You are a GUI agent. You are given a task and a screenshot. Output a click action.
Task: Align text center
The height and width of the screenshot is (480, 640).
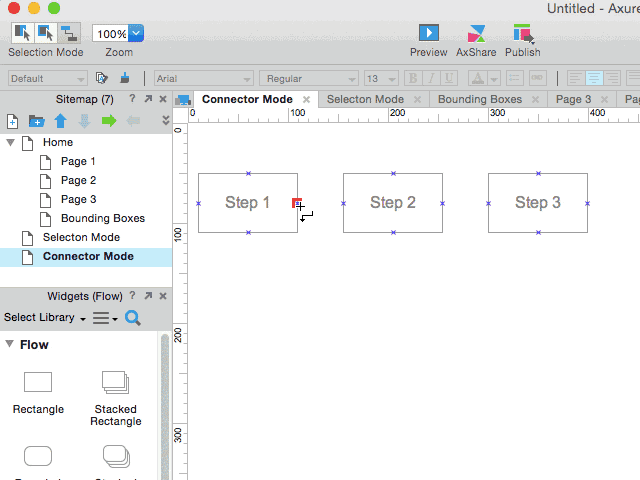[594, 78]
